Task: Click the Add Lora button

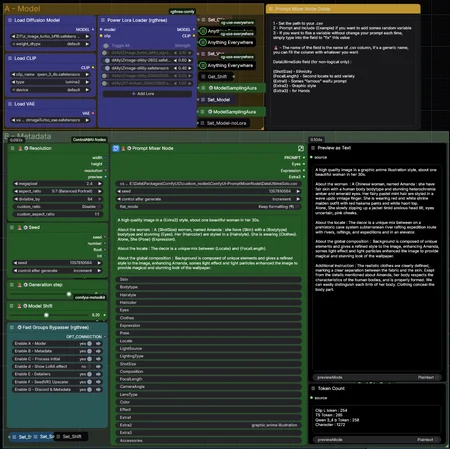Action: point(147,94)
